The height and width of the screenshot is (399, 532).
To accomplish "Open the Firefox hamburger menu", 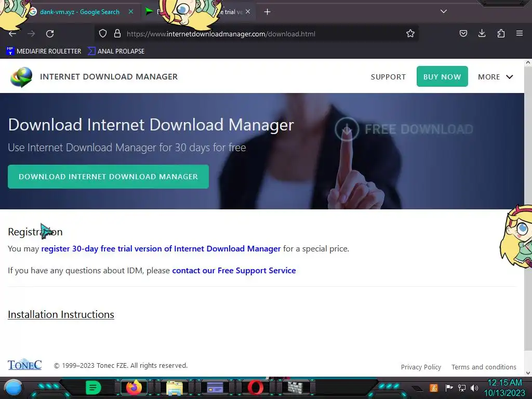I will [520, 33].
